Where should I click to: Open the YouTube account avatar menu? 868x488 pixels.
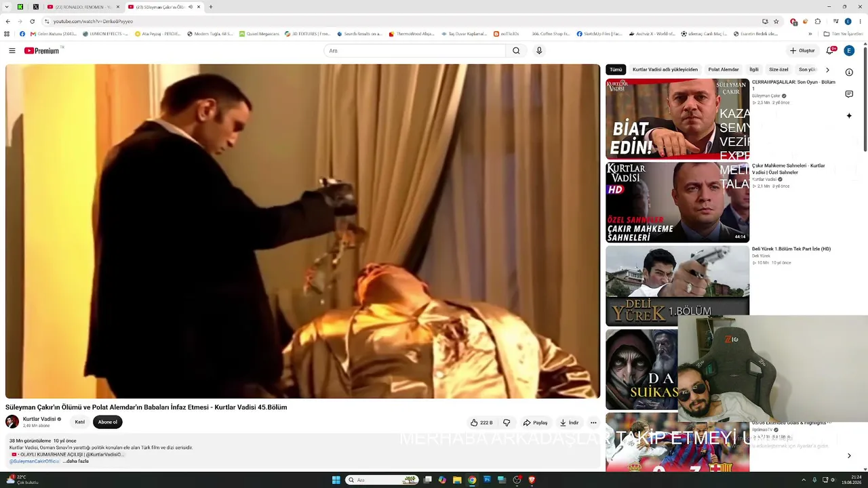coord(849,51)
